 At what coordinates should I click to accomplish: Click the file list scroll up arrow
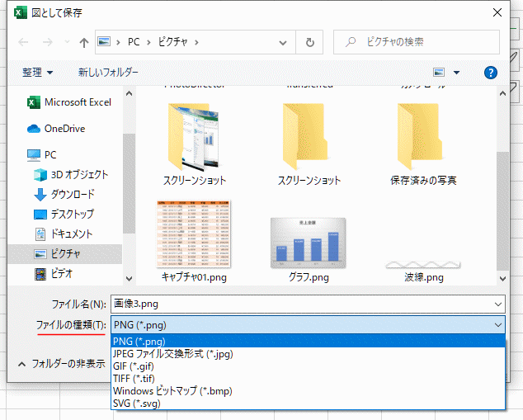point(502,94)
